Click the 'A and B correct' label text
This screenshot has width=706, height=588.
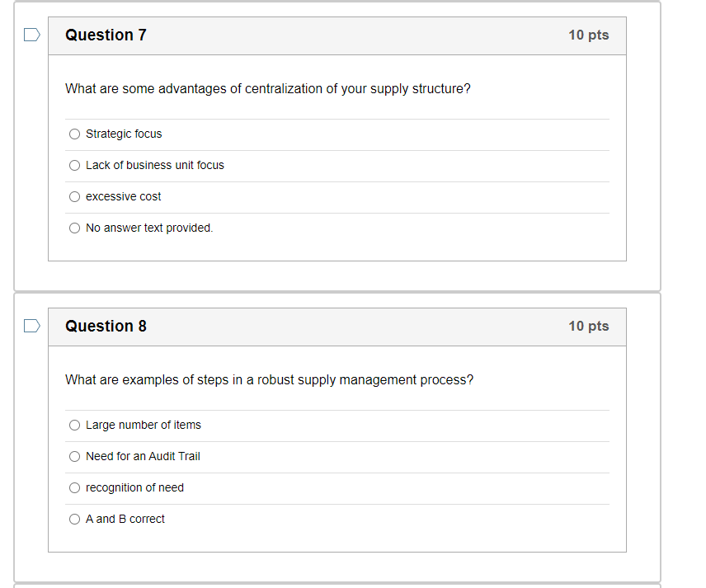pyautogui.click(x=125, y=519)
